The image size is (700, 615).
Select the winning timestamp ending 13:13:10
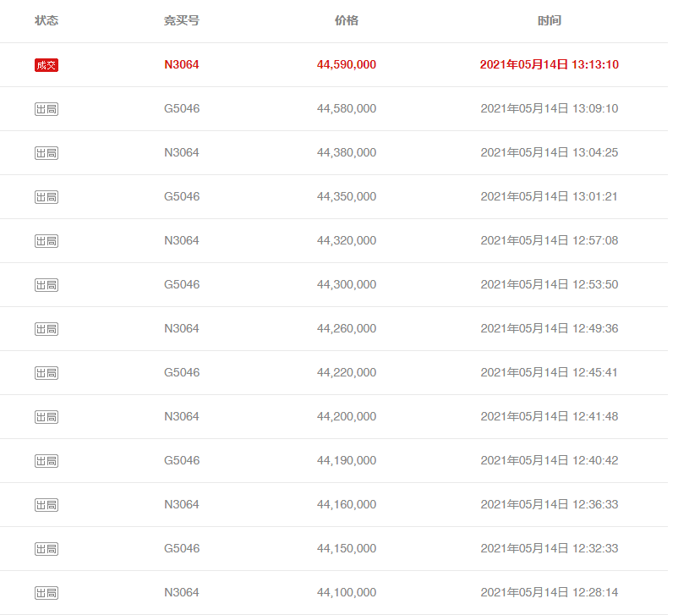tap(550, 64)
